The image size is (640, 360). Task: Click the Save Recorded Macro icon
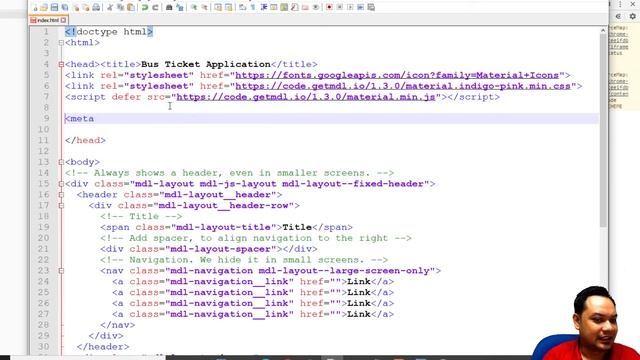pyautogui.click(x=371, y=7)
